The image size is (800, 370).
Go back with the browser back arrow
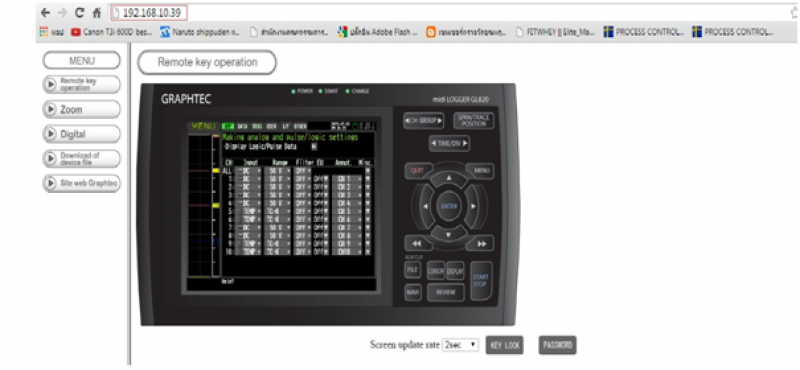click(45, 13)
